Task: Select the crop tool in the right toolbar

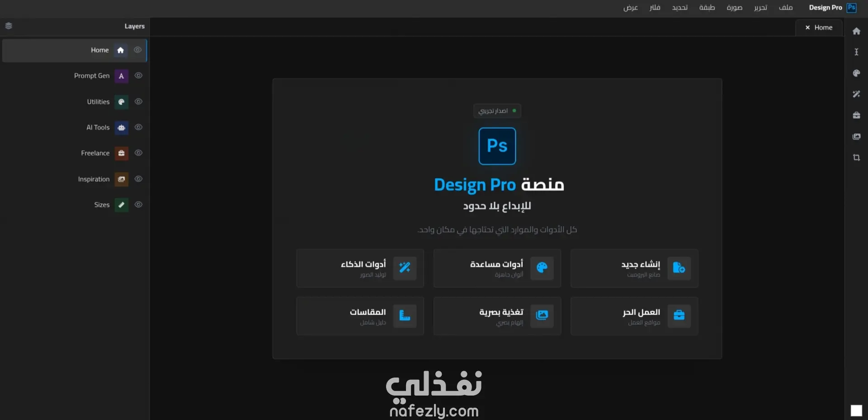Action: click(x=856, y=157)
